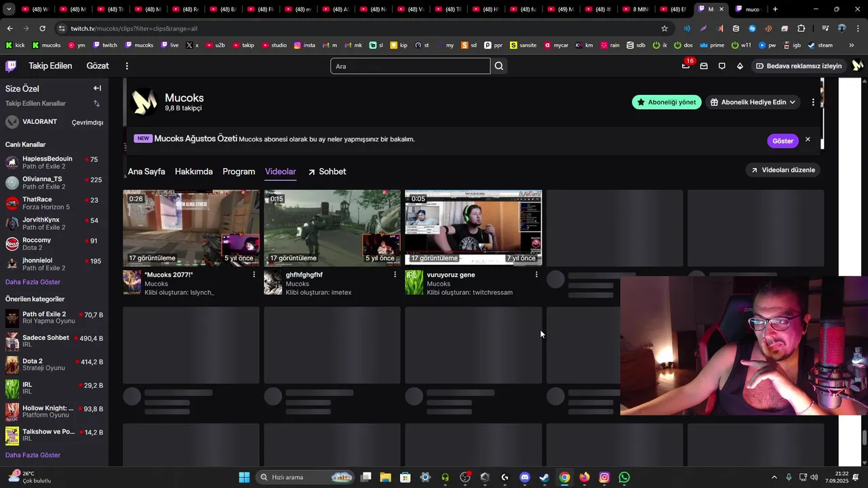This screenshot has width=868, height=488.
Task: Open Chrome extensions puzzle icon
Action: (801, 28)
